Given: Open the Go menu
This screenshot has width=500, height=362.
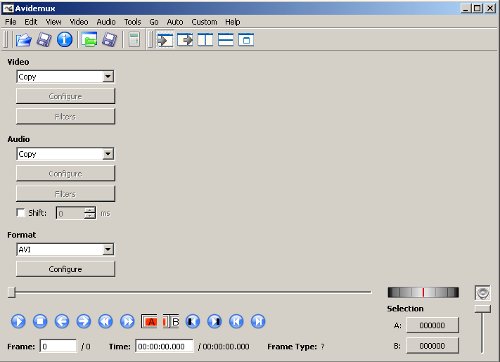Looking at the screenshot, I should coord(154,22).
